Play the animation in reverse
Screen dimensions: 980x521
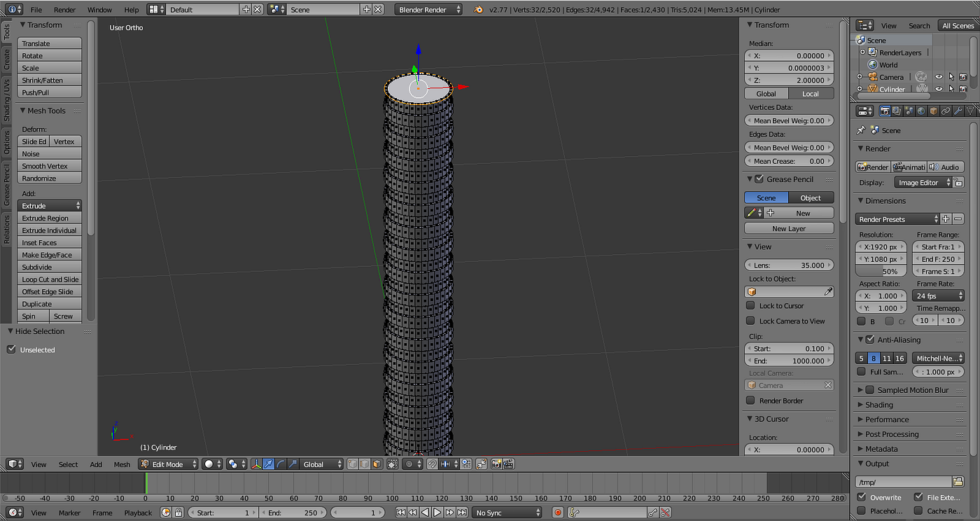(425, 513)
